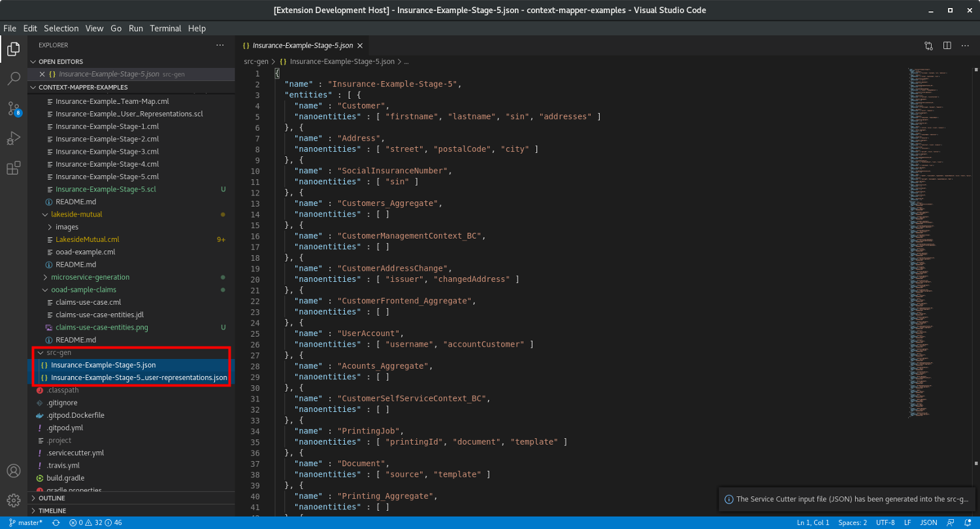Select the JSON language mode indicator
The width and height of the screenshot is (980, 529).
point(928,523)
